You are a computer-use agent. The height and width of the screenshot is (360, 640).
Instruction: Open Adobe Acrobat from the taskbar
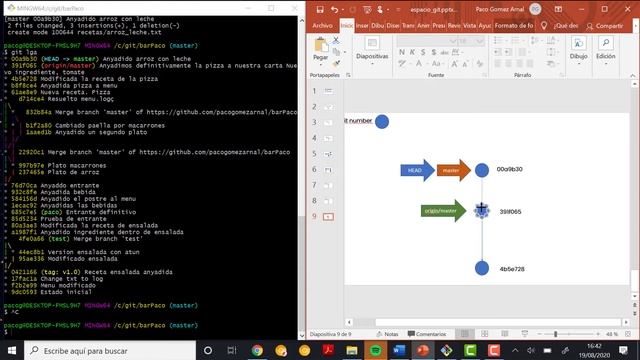(x=328, y=350)
